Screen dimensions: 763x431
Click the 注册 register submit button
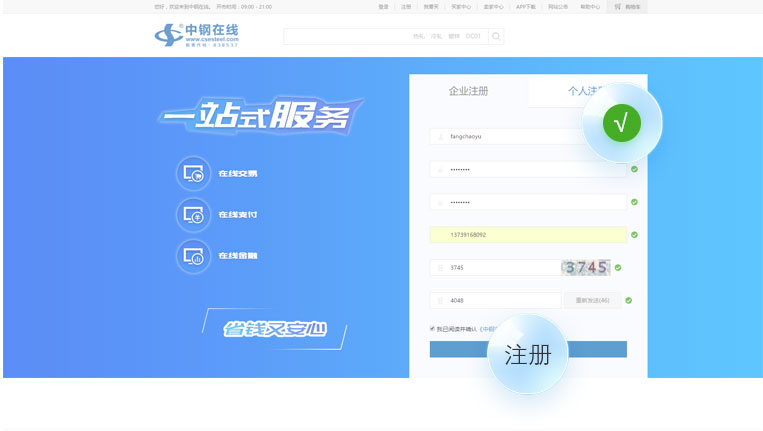[x=528, y=350]
